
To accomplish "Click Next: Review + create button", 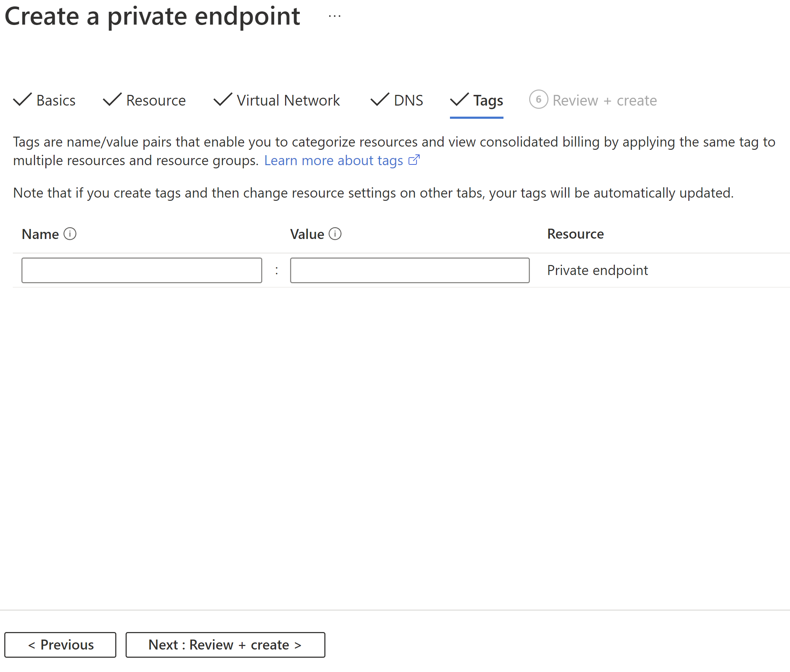I will [226, 644].
